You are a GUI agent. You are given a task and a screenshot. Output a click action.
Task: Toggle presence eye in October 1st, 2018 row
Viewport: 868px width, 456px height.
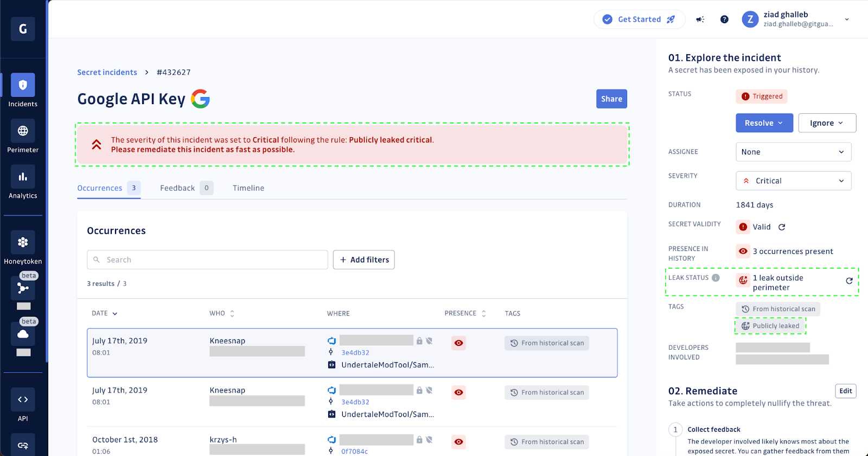459,442
